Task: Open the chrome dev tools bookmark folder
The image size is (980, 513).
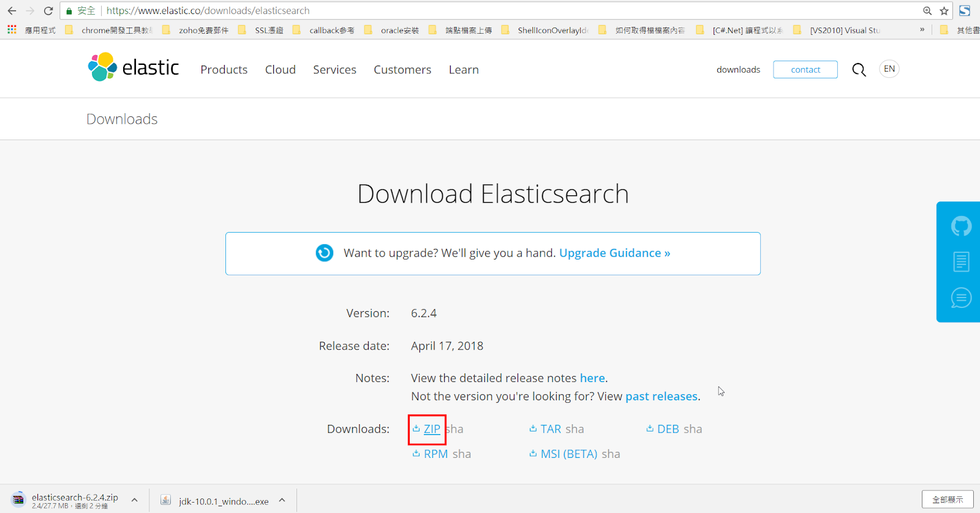Action: coord(108,30)
